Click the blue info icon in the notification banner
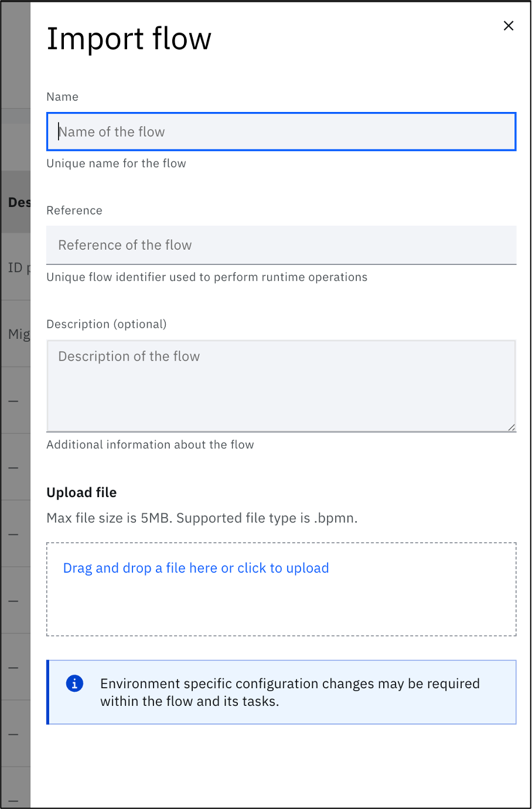The height and width of the screenshot is (809, 532). coord(74,683)
